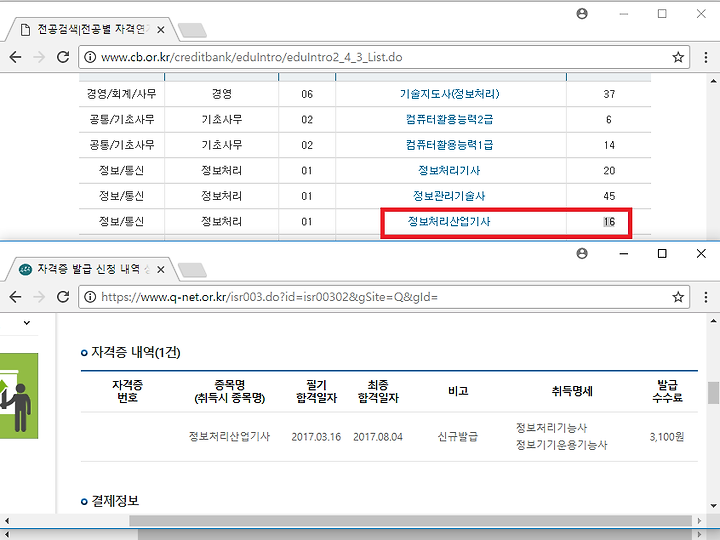Click the q-net horizontal scrollbar thumb
The height and width of the screenshot is (540, 720).
(x=410, y=521)
